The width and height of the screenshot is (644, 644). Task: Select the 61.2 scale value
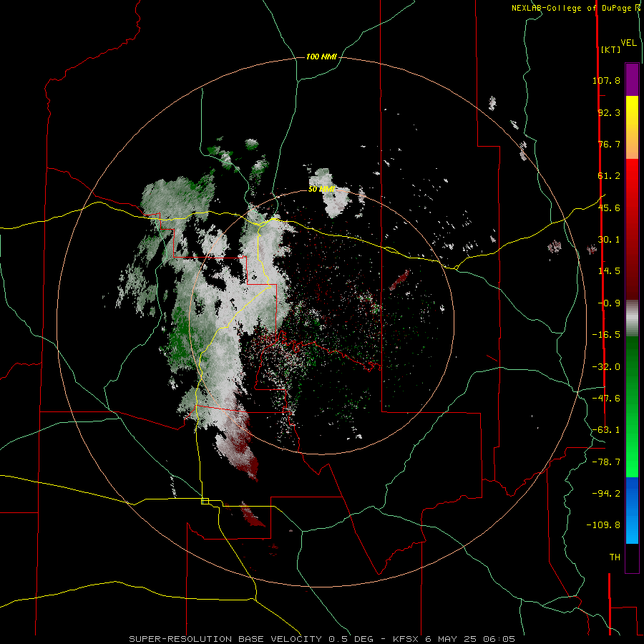click(609, 176)
